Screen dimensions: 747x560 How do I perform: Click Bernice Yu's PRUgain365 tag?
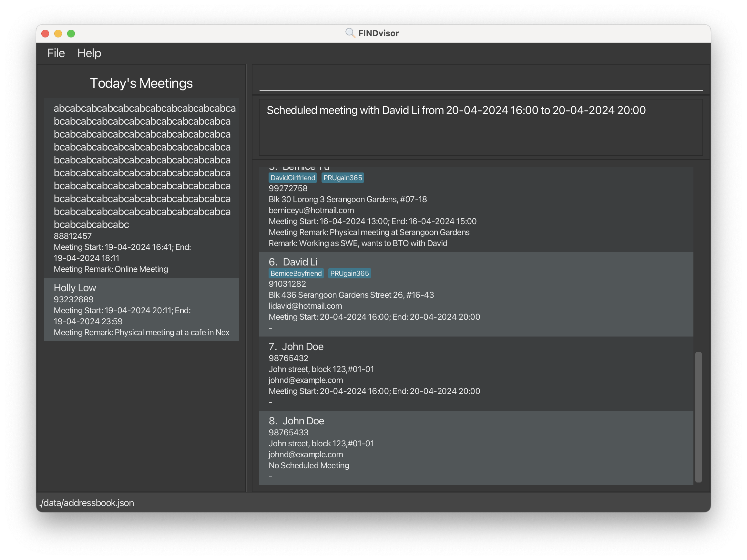pos(343,178)
